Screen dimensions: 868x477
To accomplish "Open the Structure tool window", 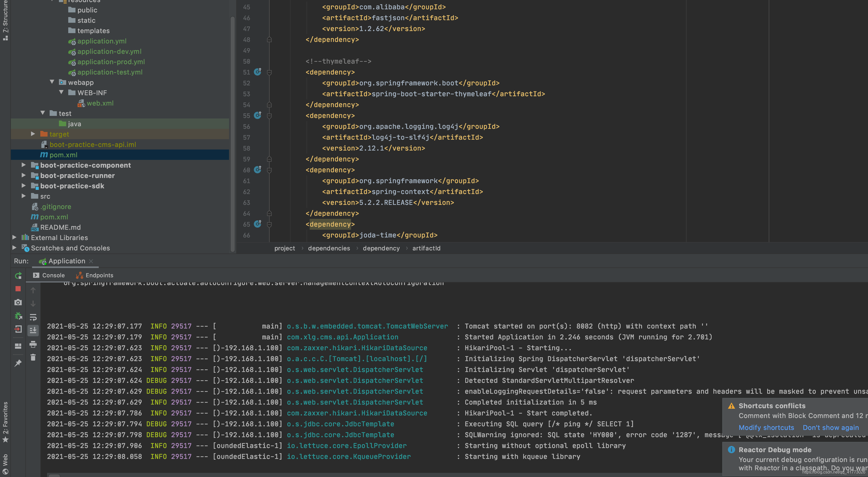I will (5, 20).
